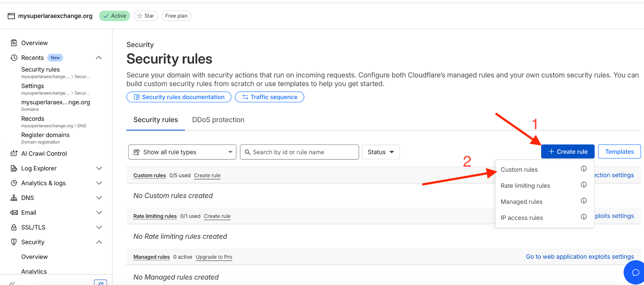Click the blue Create rule button

point(568,151)
